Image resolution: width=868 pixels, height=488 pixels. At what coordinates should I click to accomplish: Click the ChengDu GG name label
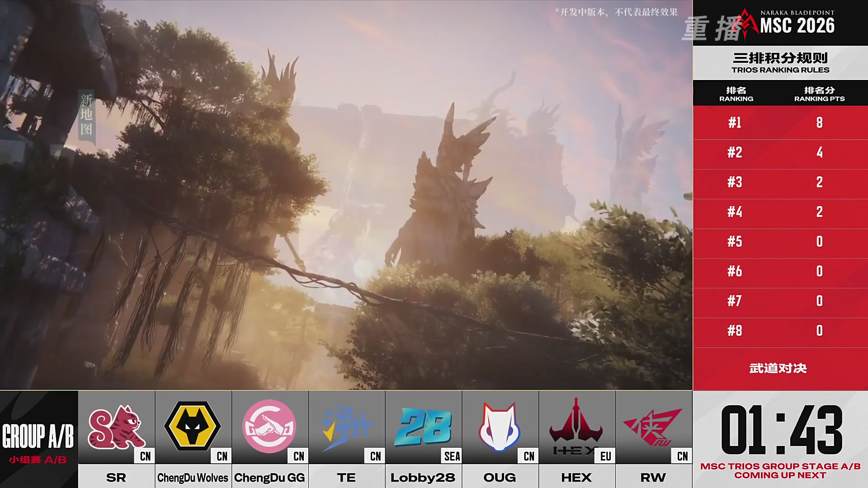(270, 477)
